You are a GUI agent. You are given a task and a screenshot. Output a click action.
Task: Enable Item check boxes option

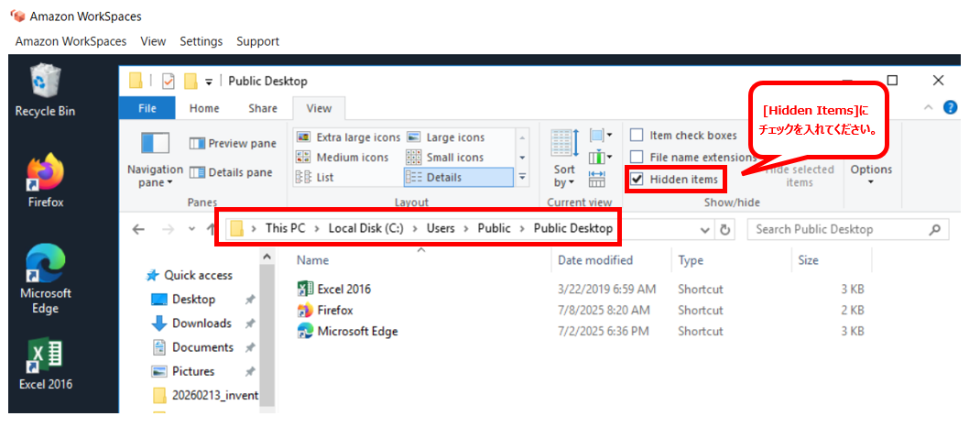pos(637,136)
